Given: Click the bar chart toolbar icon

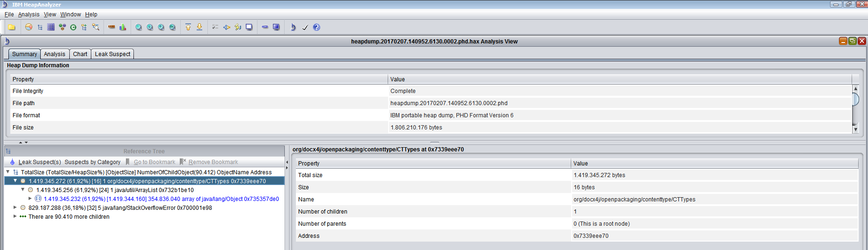Looking at the screenshot, I should (x=123, y=27).
